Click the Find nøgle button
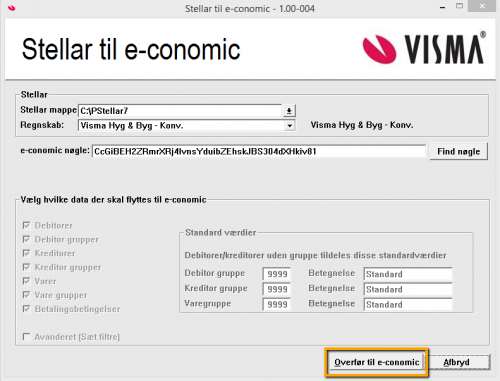The height and width of the screenshot is (381, 500). (459, 152)
